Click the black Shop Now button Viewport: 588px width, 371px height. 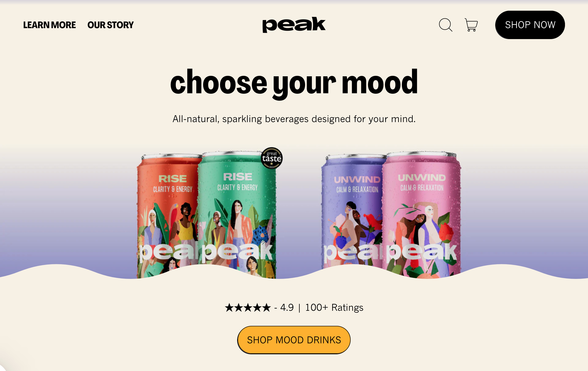pyautogui.click(x=530, y=25)
